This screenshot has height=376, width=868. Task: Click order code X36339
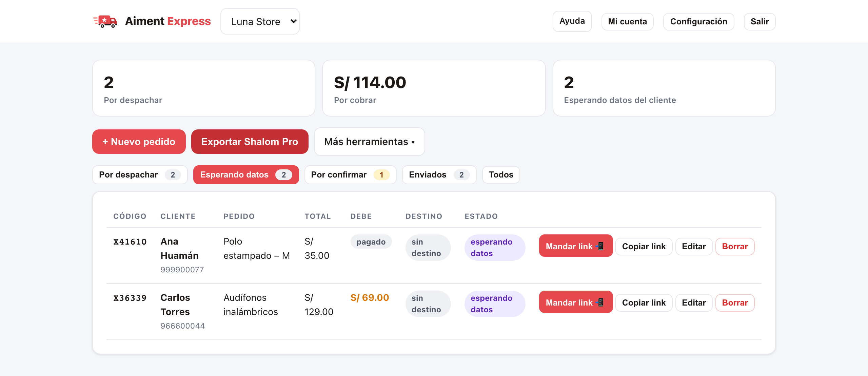(130, 298)
